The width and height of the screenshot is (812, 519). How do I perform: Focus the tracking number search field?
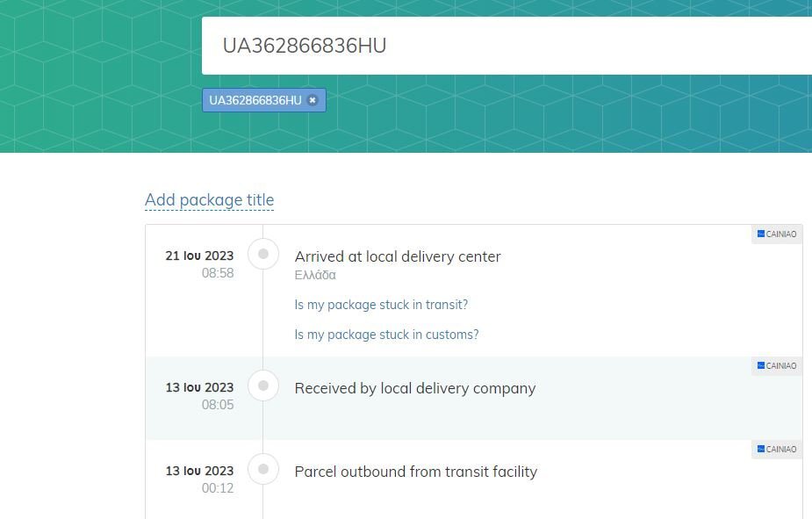(507, 46)
